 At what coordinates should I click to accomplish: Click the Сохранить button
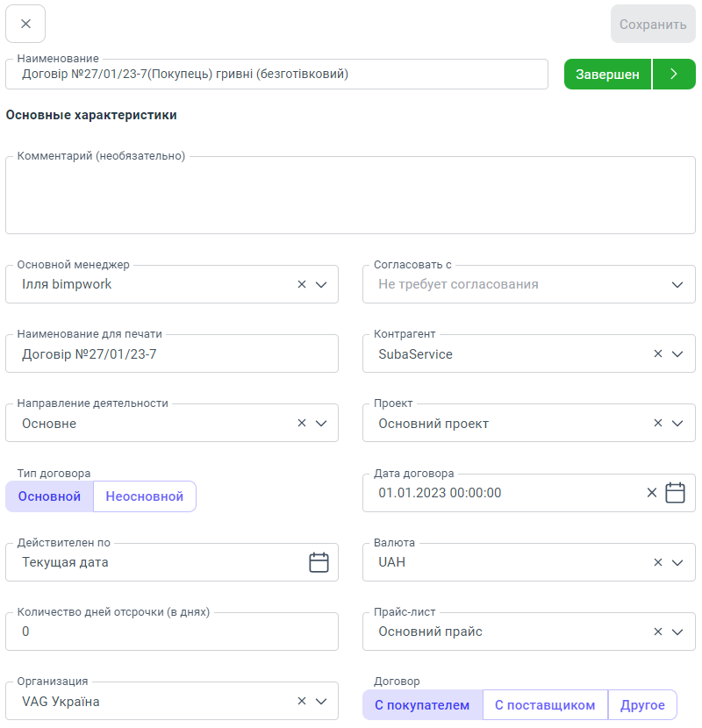click(653, 25)
